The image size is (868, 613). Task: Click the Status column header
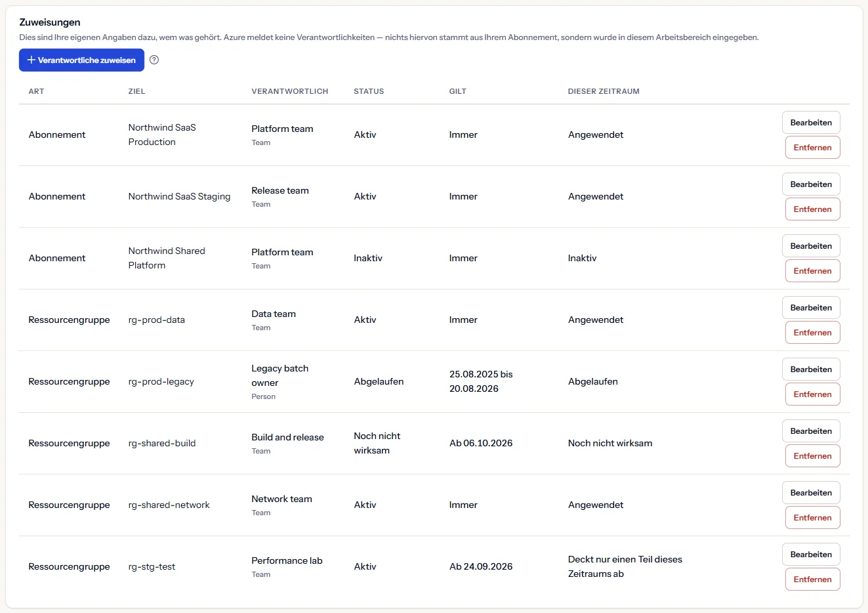[x=369, y=91]
